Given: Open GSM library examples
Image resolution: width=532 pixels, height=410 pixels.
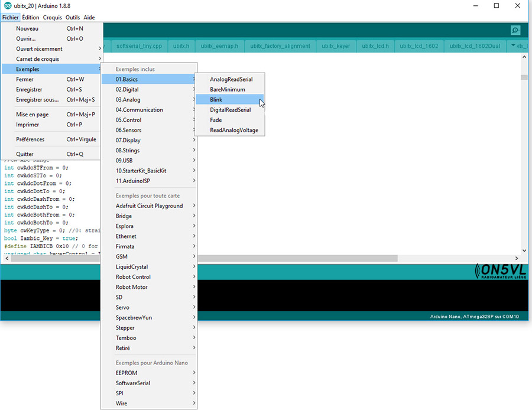Looking at the screenshot, I should [148, 257].
